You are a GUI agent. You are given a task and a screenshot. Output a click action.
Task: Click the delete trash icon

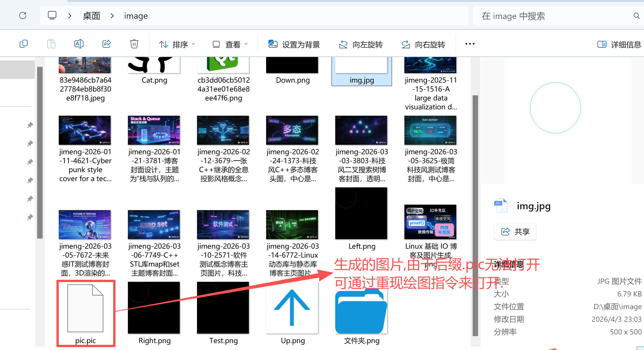(x=134, y=44)
